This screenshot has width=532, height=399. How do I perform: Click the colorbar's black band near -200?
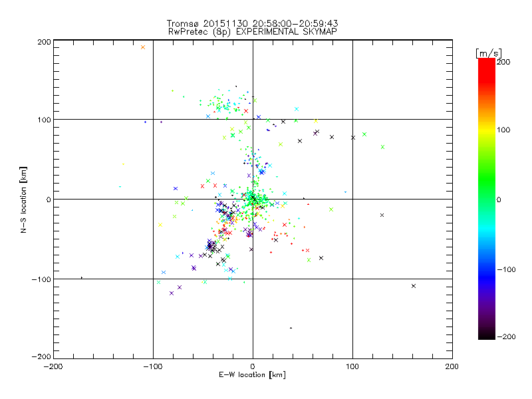(x=487, y=334)
